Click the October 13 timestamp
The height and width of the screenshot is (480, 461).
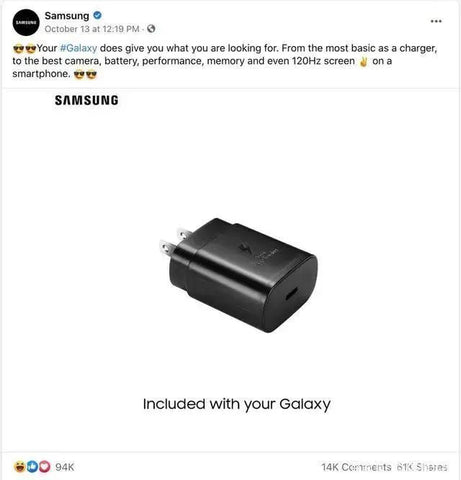point(92,29)
